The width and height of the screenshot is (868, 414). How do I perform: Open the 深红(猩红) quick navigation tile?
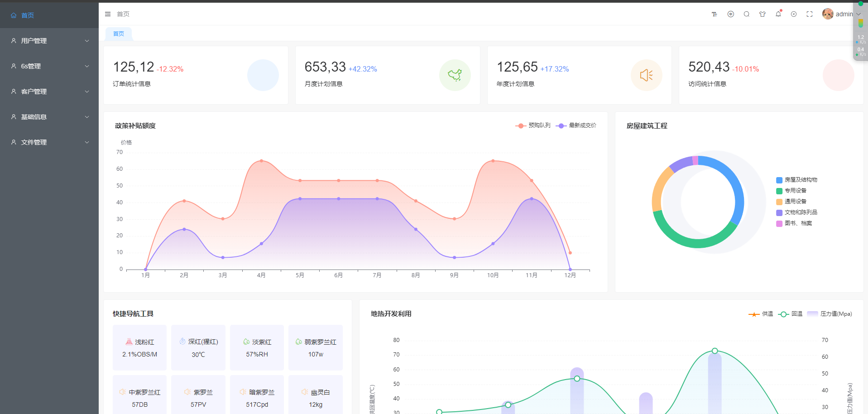(x=198, y=348)
